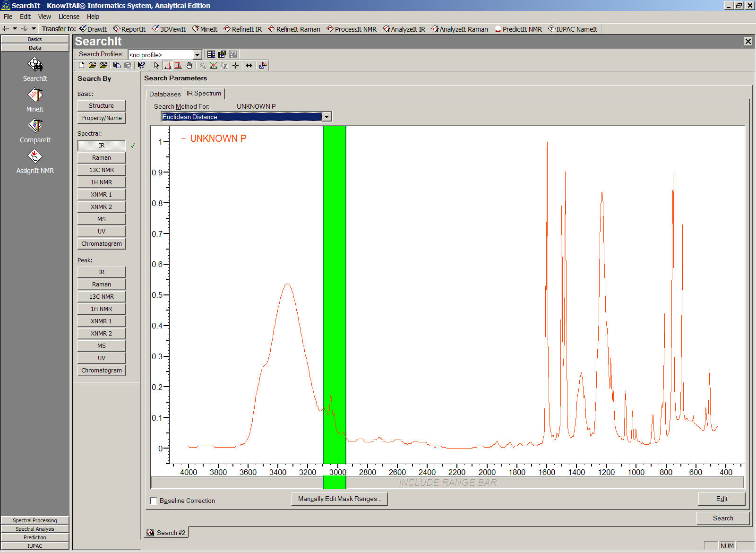
Task: Click the Copy toolbar icon
Action: pyautogui.click(x=117, y=65)
